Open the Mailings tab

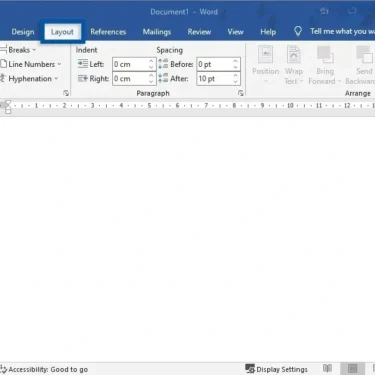[157, 32]
